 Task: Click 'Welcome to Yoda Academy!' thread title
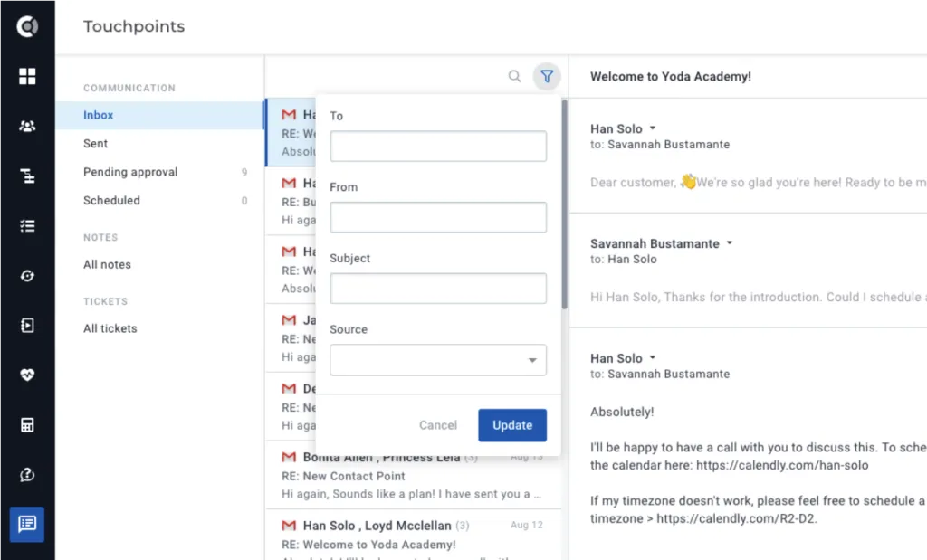pyautogui.click(x=671, y=76)
